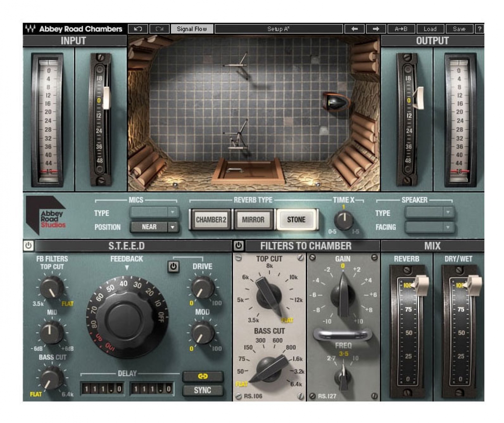Viewport: 504px width, 423px height.
Task: Click the FB Filters MID knob
Action: [52, 333]
